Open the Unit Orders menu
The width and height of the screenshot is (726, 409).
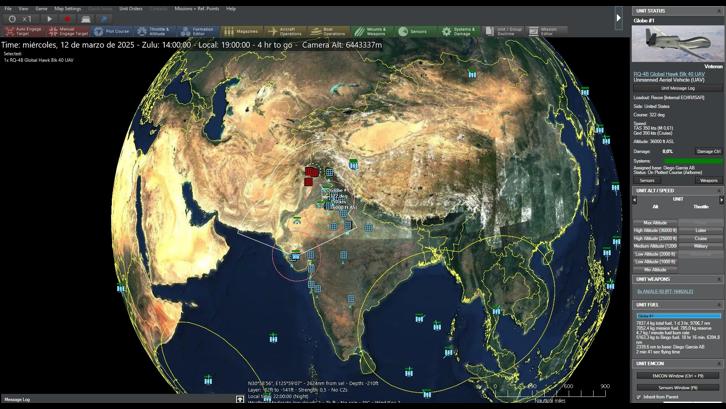(131, 8)
